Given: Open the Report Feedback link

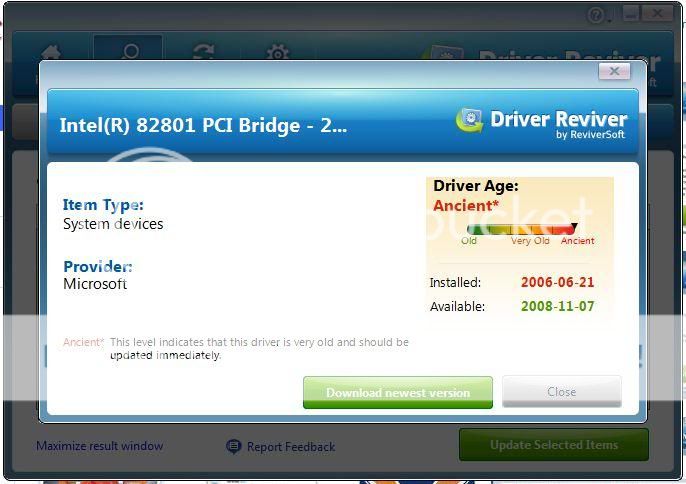Looking at the screenshot, I should coord(291,447).
